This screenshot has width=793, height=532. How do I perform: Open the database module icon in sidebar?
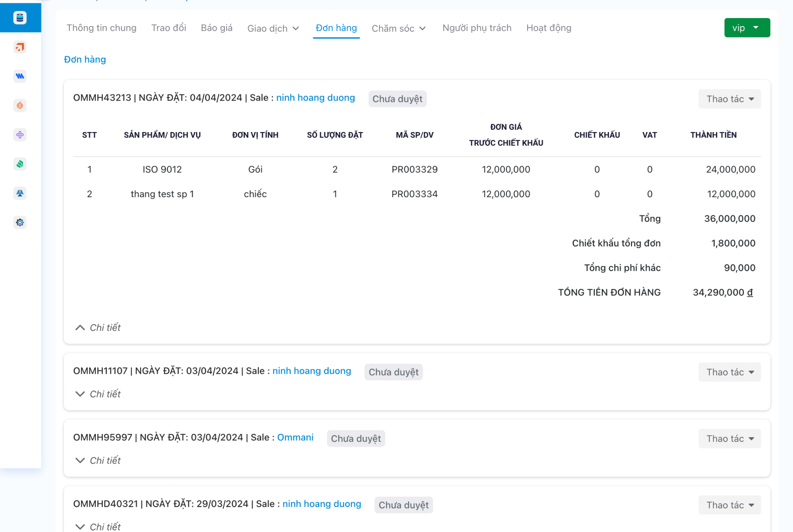pos(20,18)
